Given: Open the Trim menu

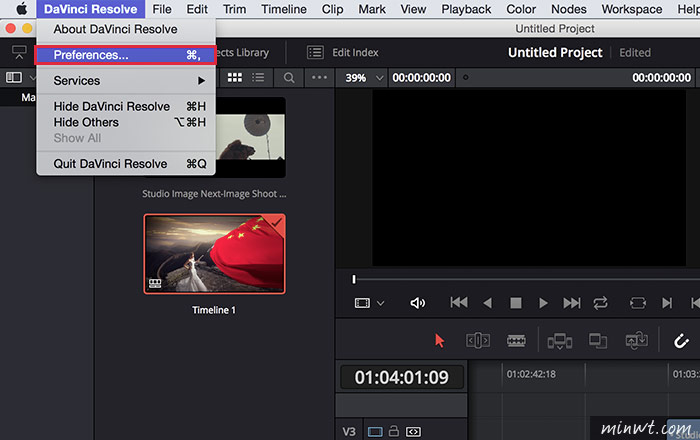Looking at the screenshot, I should click(x=234, y=9).
